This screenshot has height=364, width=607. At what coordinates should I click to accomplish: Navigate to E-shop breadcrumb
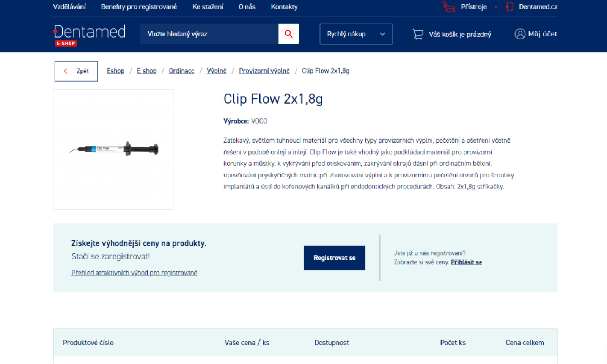[x=146, y=71]
